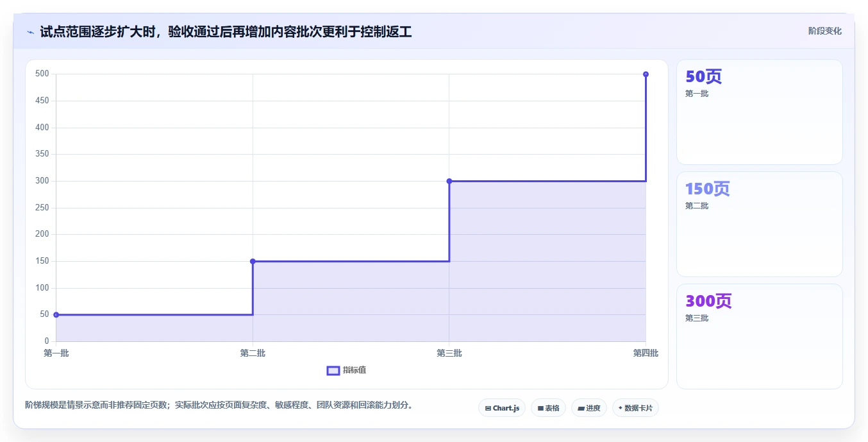Screen dimensions: 868x442
Task: Open the 150页 第二批 card
Action: point(759,224)
